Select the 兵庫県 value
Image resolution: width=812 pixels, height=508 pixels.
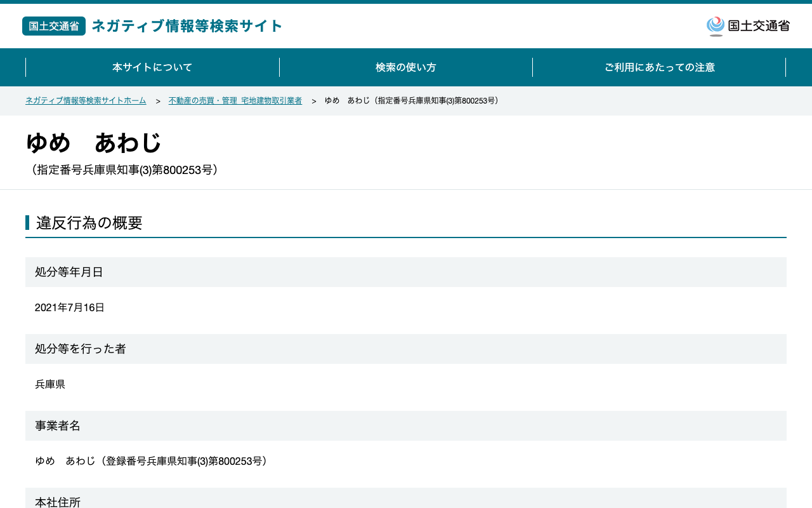50,385
